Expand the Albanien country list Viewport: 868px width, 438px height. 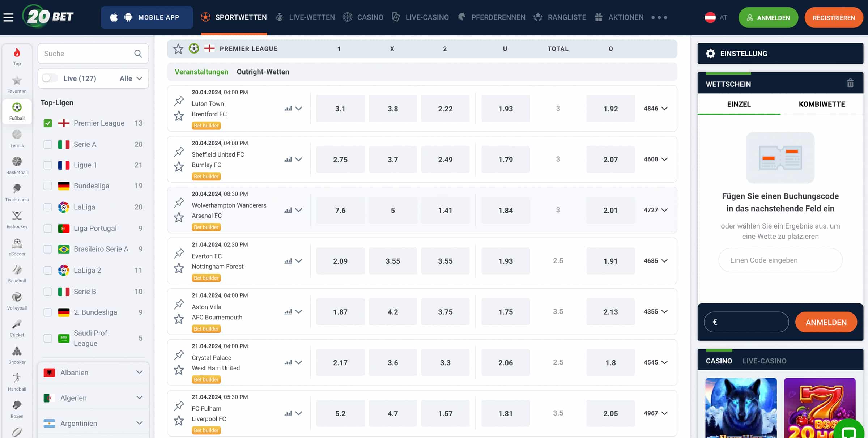tap(139, 372)
